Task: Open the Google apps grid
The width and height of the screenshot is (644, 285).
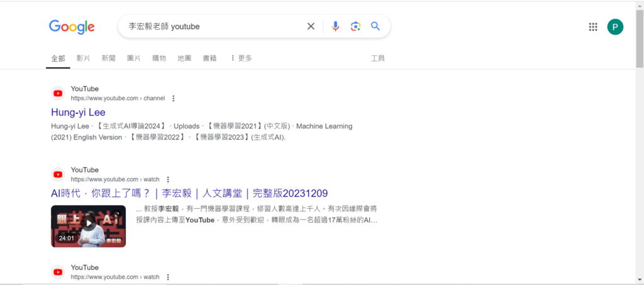Action: pos(592,27)
